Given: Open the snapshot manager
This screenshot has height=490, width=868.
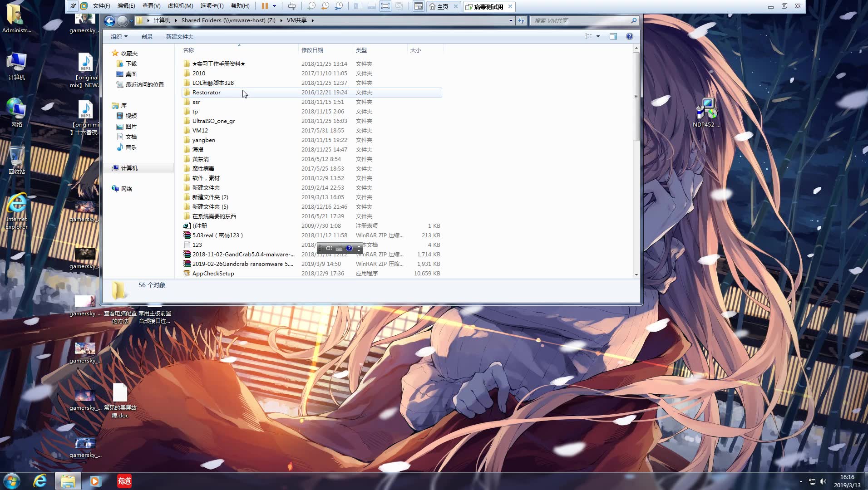Looking at the screenshot, I should pos(339,6).
